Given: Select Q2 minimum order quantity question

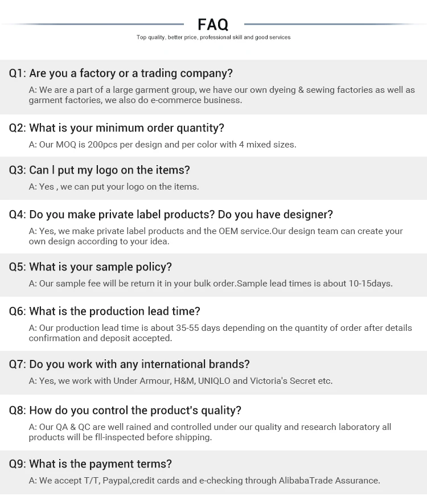Looking at the screenshot, I should point(117,128).
